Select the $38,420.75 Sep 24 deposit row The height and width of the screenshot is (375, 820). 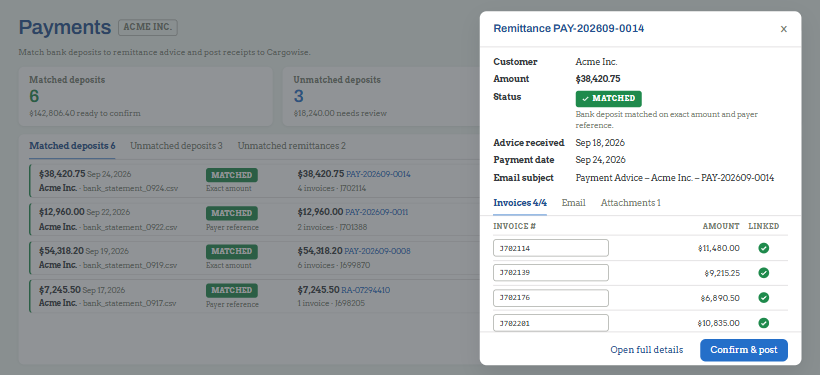pyautogui.click(x=254, y=181)
